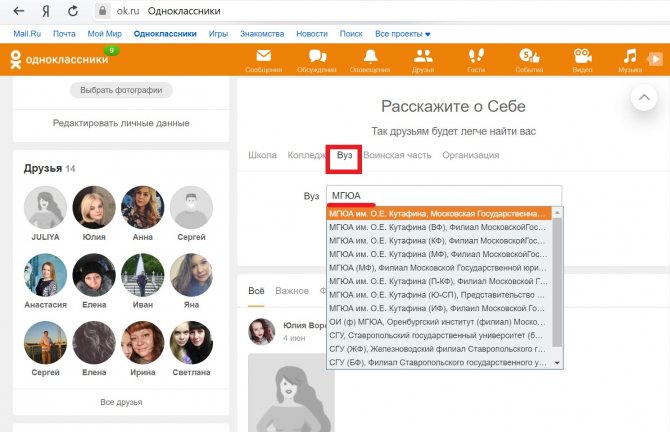Open friend Иван's avatar
Screen dimensions: 670x432
coord(143,275)
